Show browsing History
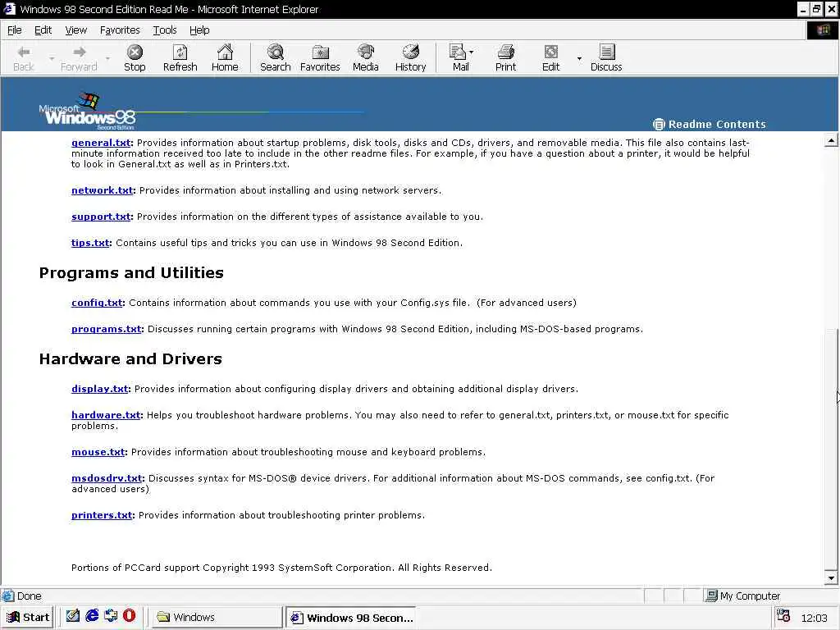This screenshot has width=840, height=630. (x=410, y=58)
